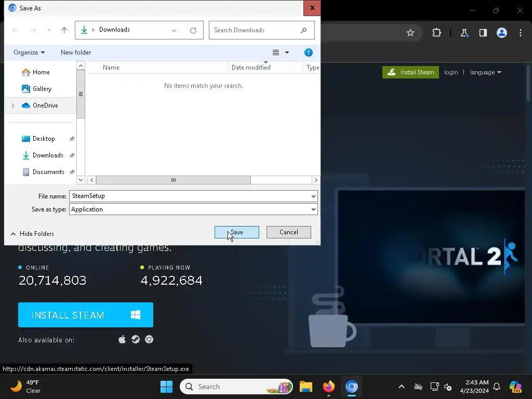532x399 pixels.
Task: Open the Save as type combo box
Action: 193,209
